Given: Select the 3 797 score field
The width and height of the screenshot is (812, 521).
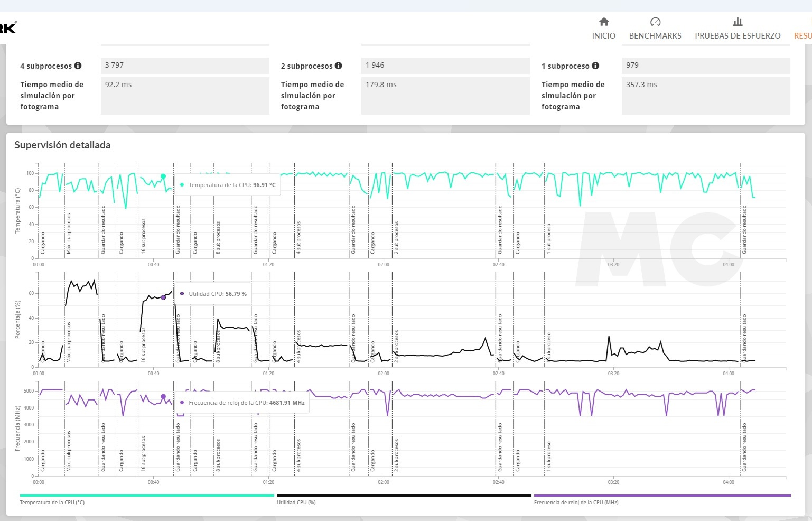Looking at the screenshot, I should coord(185,66).
